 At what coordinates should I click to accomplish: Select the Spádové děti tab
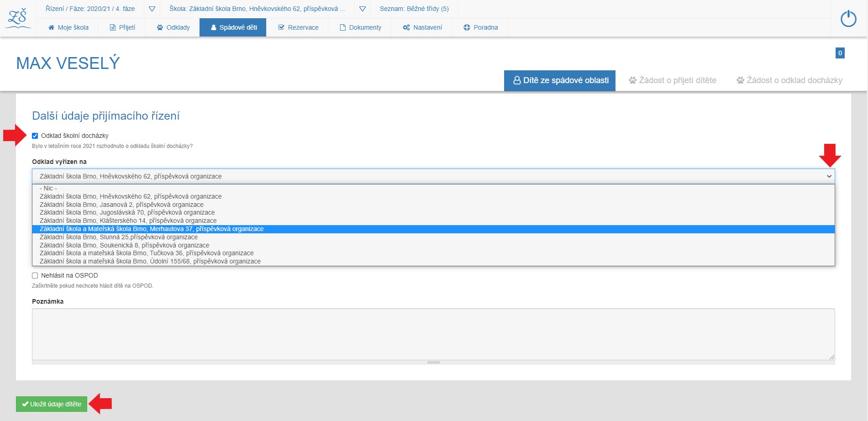point(233,27)
